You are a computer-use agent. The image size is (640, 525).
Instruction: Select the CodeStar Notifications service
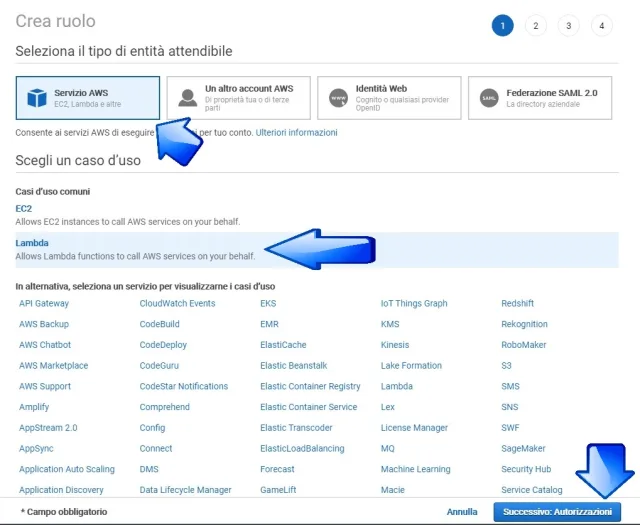pyautogui.click(x=184, y=386)
